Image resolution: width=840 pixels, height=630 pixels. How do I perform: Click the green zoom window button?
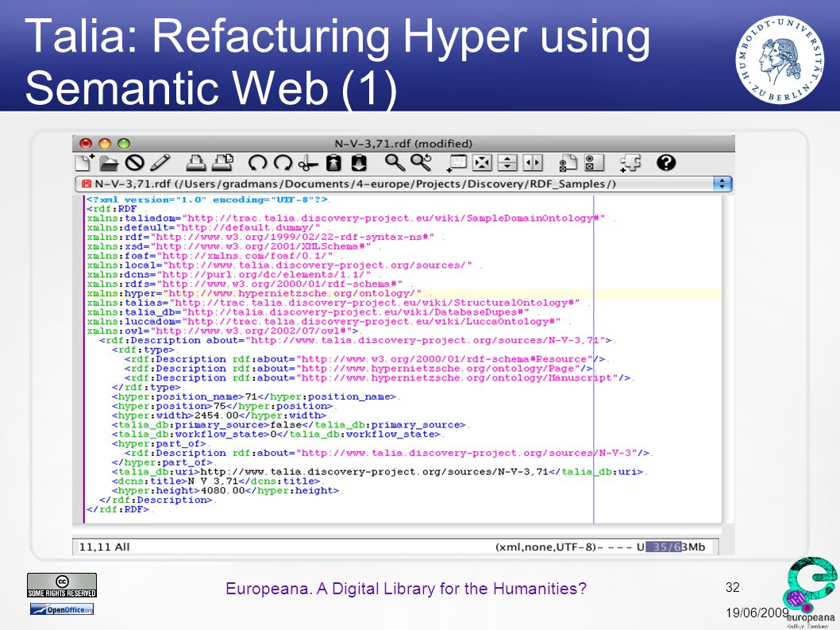[124, 144]
